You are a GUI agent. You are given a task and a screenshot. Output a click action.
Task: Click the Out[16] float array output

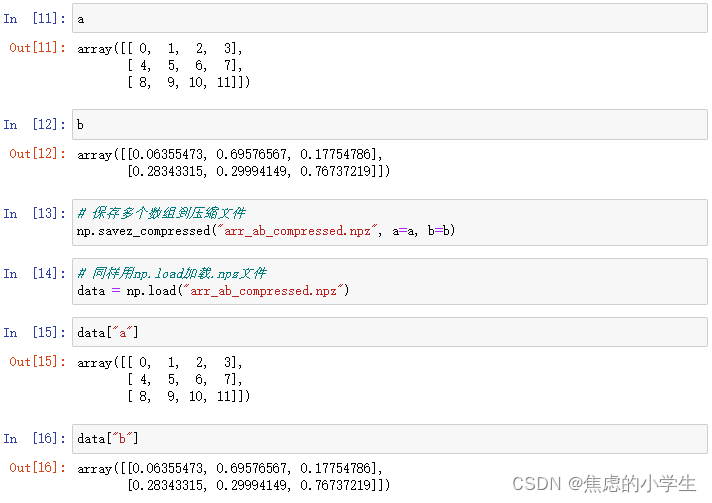point(234,476)
